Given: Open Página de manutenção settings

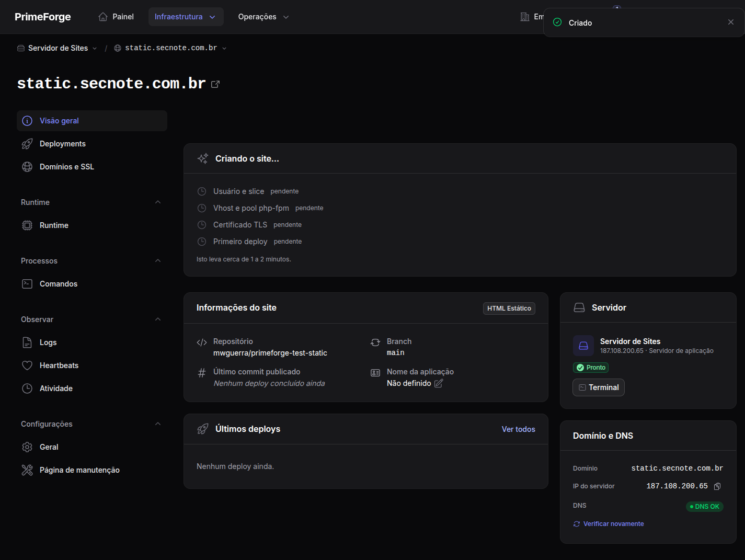Looking at the screenshot, I should 92,470.
